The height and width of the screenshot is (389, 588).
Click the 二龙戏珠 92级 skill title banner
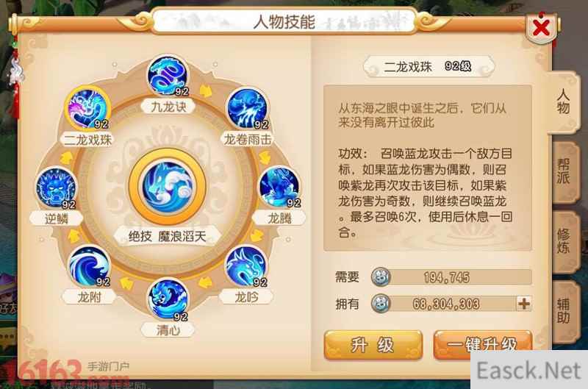point(429,67)
